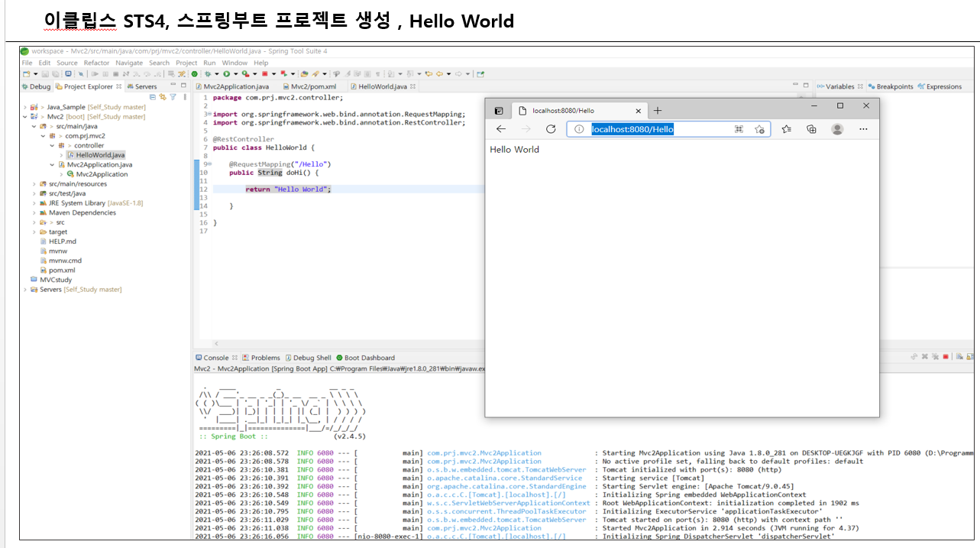The width and height of the screenshot is (980, 548).
Task: Click browser tab actions icon
Action: (x=499, y=111)
